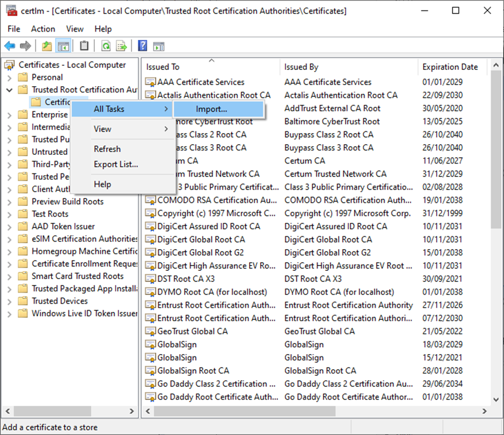Expand the Personal tree node

click(9, 78)
